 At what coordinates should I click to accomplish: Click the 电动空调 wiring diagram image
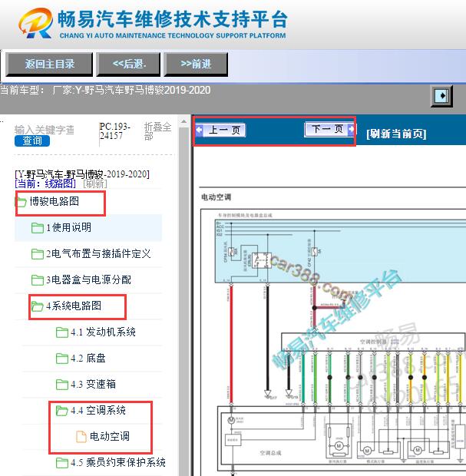[333, 342]
